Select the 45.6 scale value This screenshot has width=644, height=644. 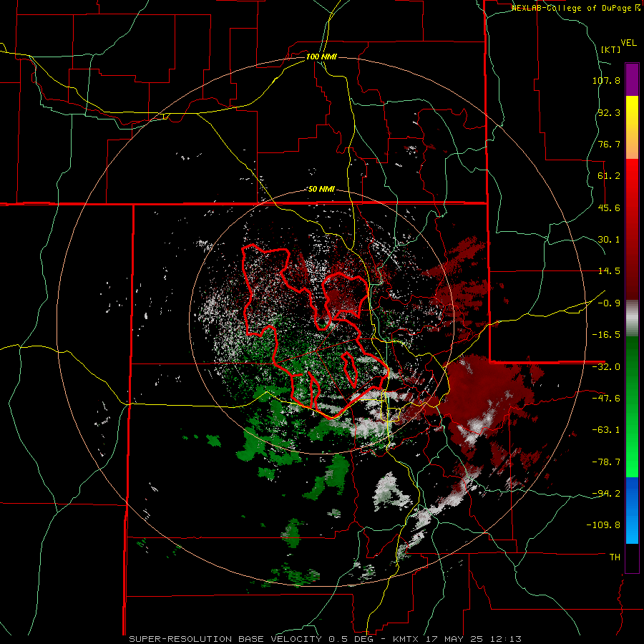(609, 208)
